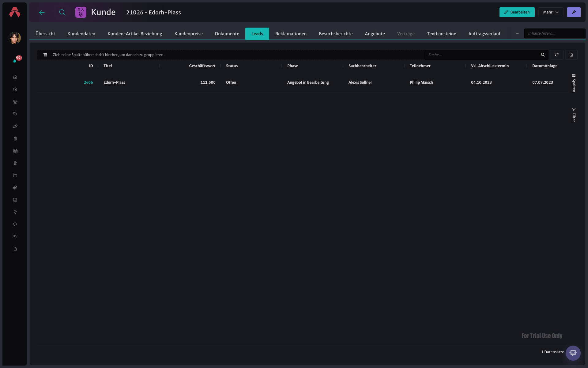Image resolution: width=588 pixels, height=368 pixels.
Task: Sort by the Sachbearbeiter column header
Action: click(x=362, y=66)
